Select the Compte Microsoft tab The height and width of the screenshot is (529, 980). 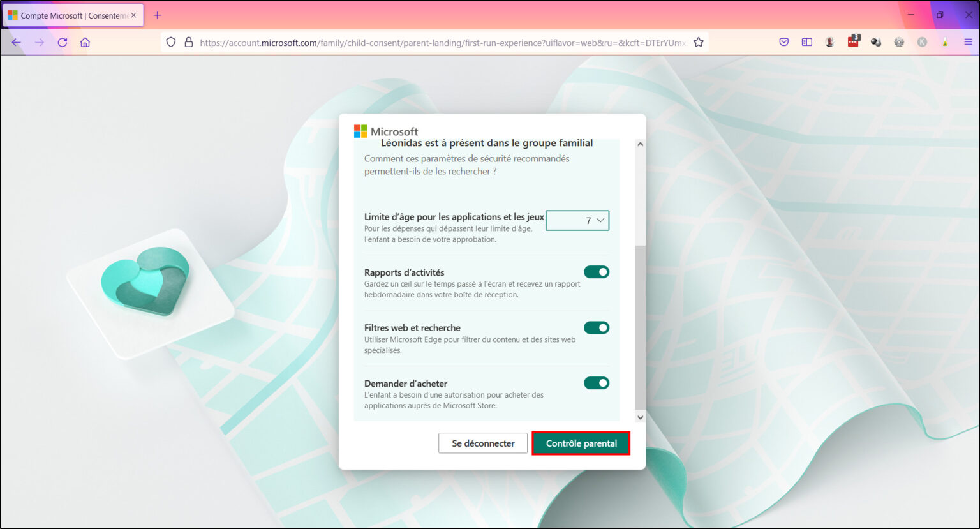[x=73, y=15]
